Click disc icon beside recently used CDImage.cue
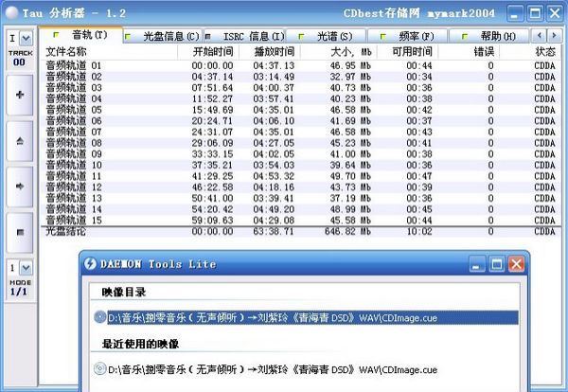 click(100, 369)
